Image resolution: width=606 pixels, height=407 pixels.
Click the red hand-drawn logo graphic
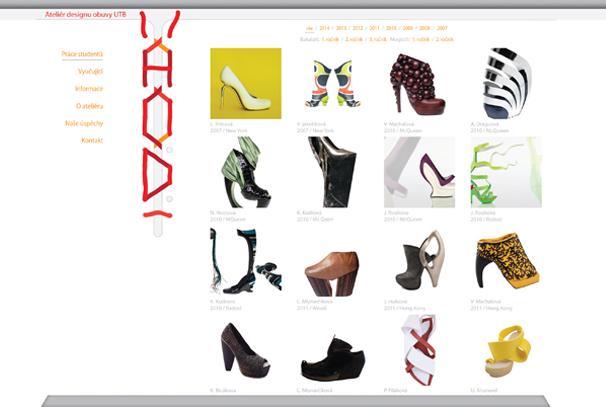[158, 115]
